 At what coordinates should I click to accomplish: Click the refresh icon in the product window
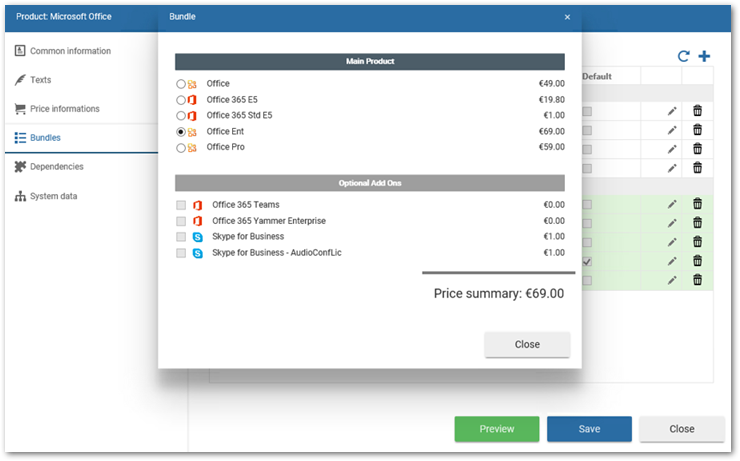point(683,56)
